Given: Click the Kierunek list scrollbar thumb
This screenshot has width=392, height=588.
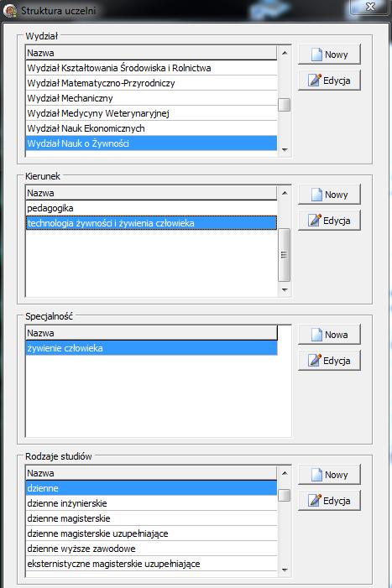Looking at the screenshot, I should tap(285, 255).
